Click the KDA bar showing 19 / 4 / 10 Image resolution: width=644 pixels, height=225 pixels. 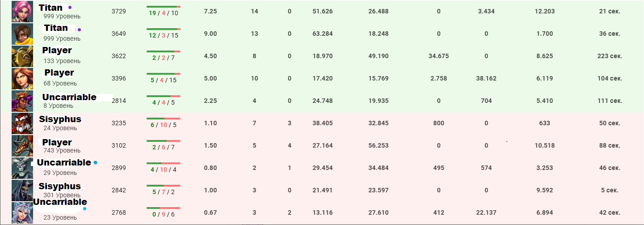tap(163, 7)
